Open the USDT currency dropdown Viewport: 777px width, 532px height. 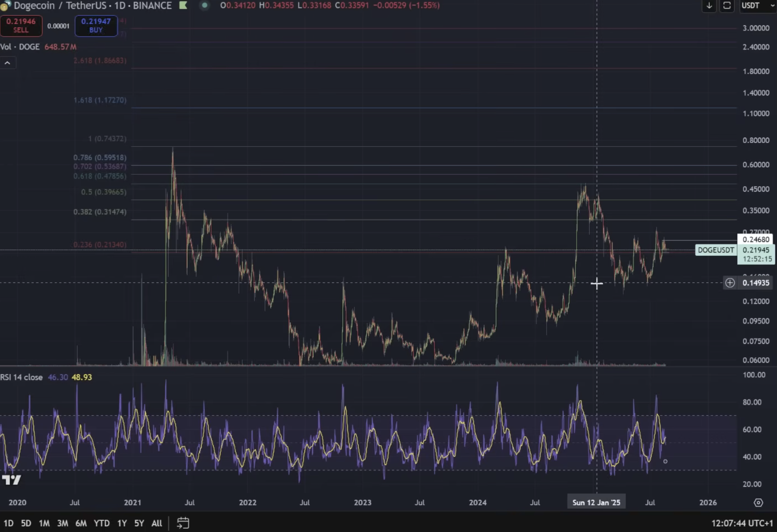pyautogui.click(x=758, y=6)
